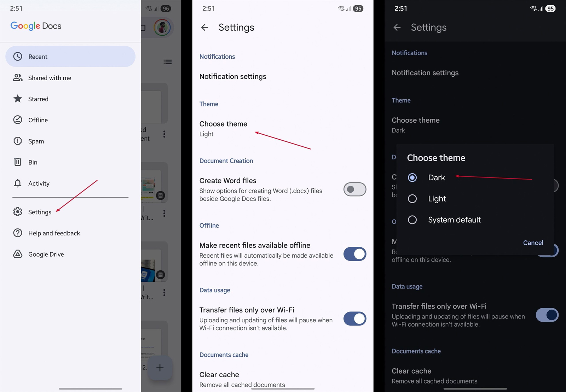Open Google Drive from the drawer
Screen dimensions: 566x392
tap(46, 254)
